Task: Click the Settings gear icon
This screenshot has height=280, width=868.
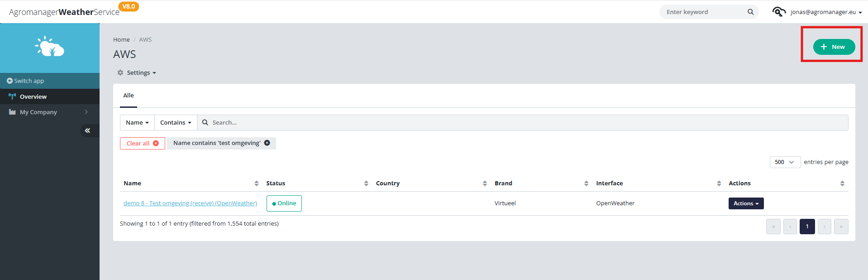Action: pyautogui.click(x=120, y=72)
